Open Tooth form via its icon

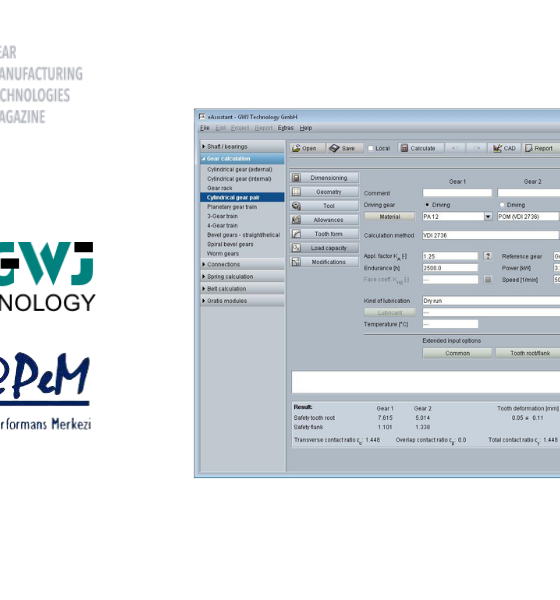[296, 234]
